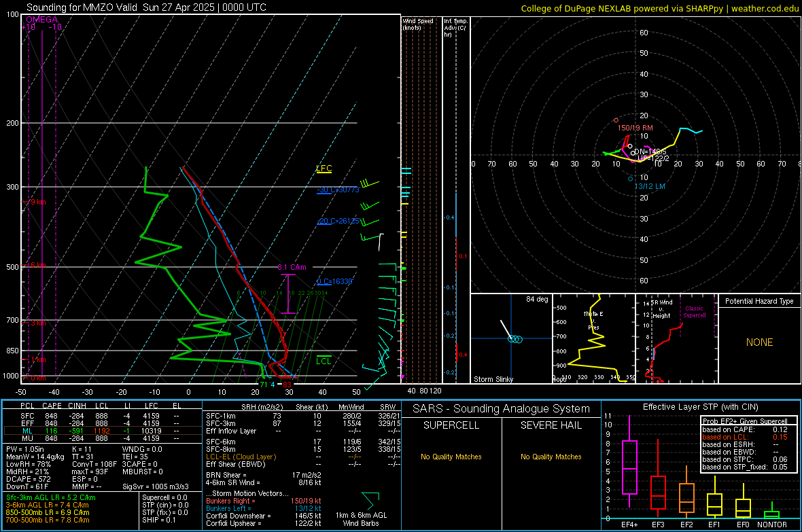Select the SFC-1km shear row
802x532 pixels.
pos(303,416)
